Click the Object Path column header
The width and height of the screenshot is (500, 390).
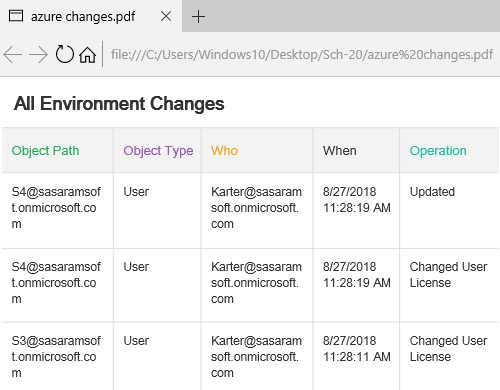tap(45, 151)
